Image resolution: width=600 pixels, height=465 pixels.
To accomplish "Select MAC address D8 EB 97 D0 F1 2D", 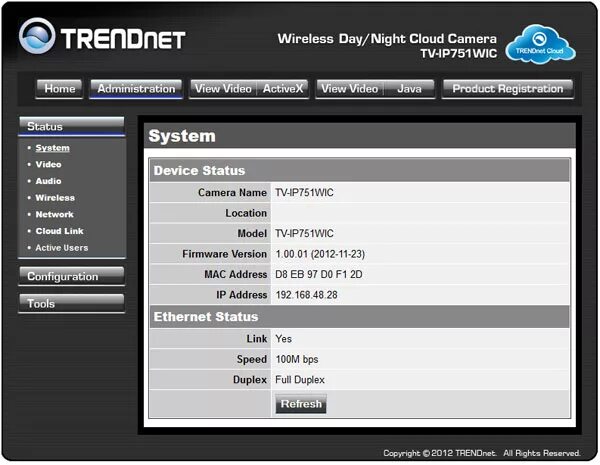I will (319, 274).
